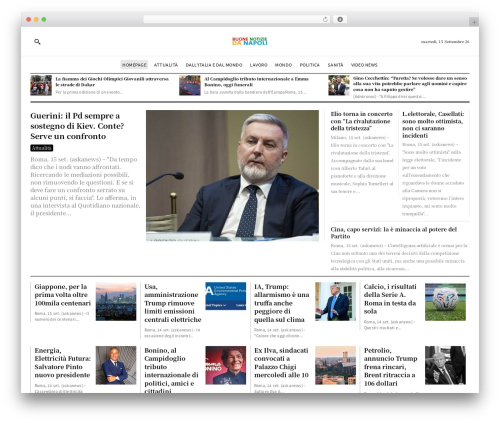The height and width of the screenshot is (423, 500).
Task: Click the date text in header
Action: (445, 42)
